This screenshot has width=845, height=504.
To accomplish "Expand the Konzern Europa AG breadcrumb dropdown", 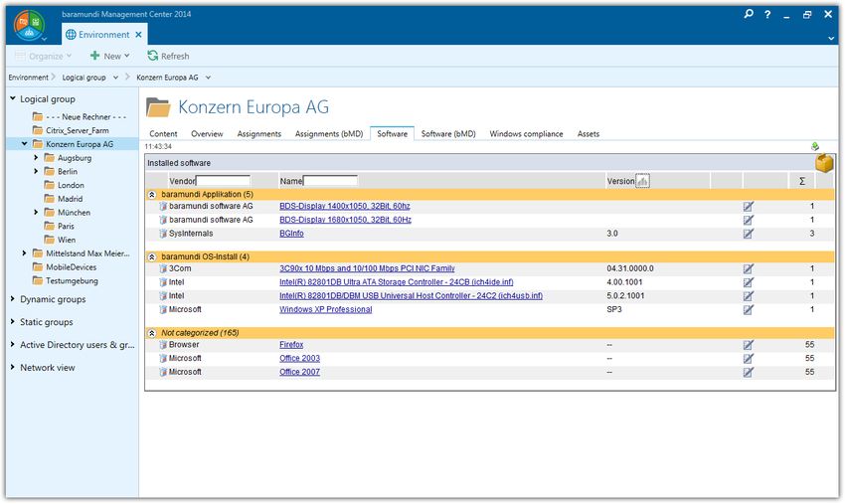I will (x=208, y=78).
